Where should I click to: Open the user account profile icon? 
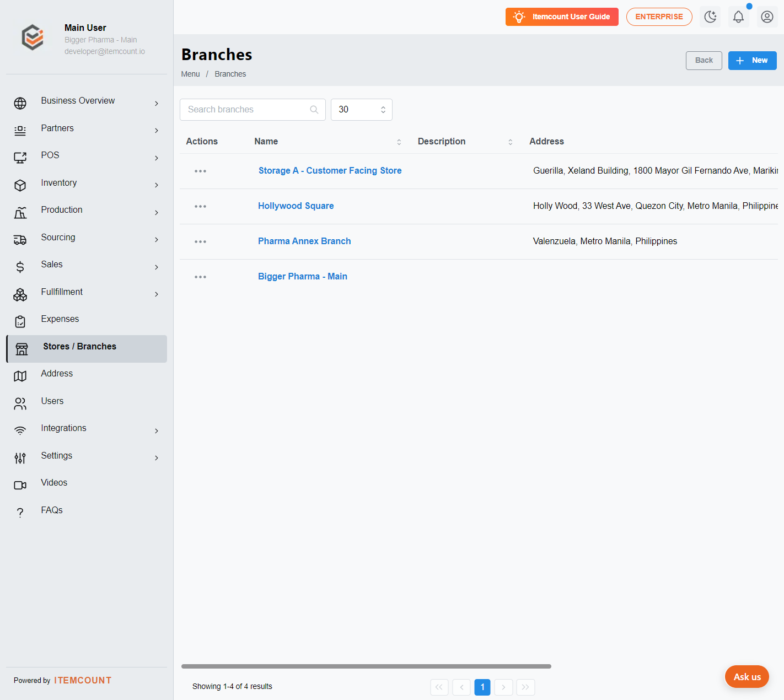[767, 17]
